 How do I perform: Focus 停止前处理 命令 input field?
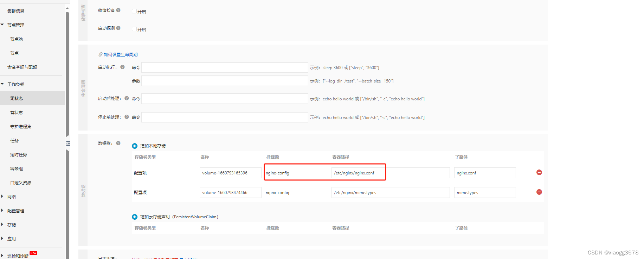point(225,117)
